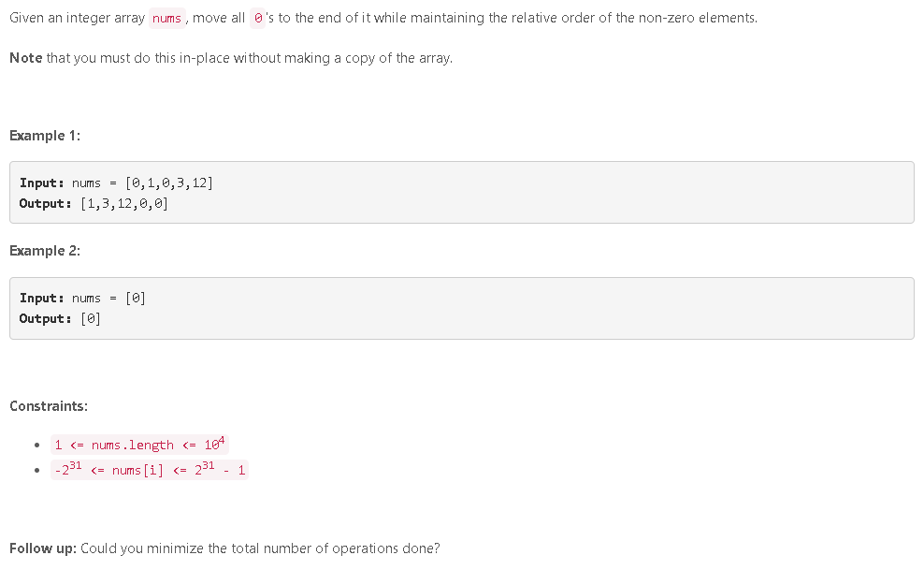Click the red '0' inline code token
The width and height of the screenshot is (924, 570).
point(257,19)
